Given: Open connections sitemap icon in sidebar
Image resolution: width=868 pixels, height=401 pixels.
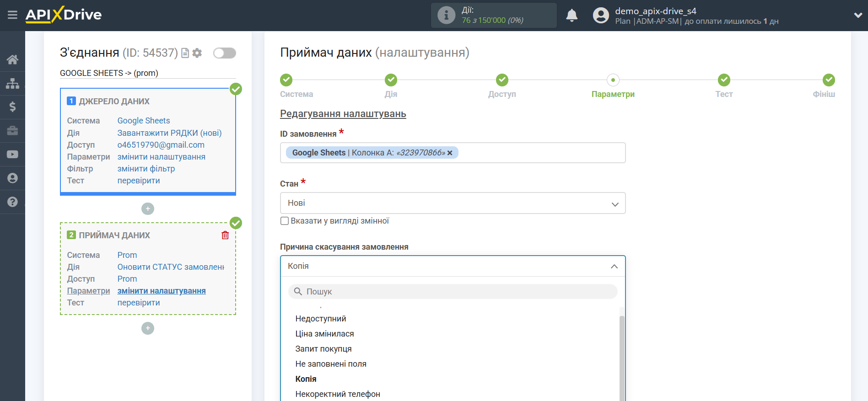Looking at the screenshot, I should point(12,83).
